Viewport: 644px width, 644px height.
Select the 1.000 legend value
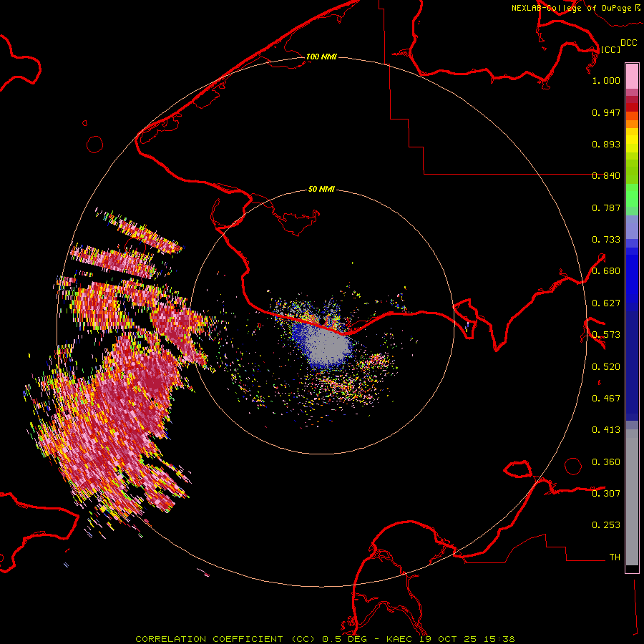click(606, 80)
